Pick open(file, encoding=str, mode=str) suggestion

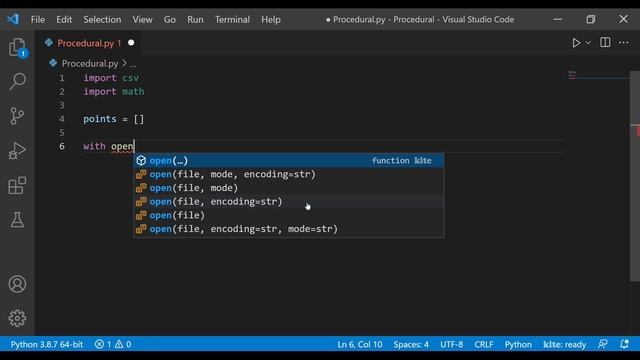pyautogui.click(x=289, y=229)
